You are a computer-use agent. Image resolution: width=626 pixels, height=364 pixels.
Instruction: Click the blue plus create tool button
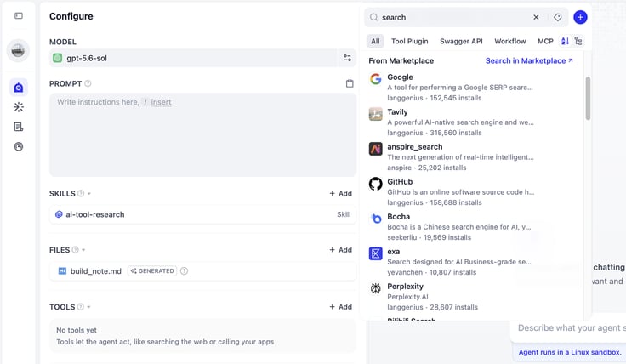pyautogui.click(x=580, y=17)
